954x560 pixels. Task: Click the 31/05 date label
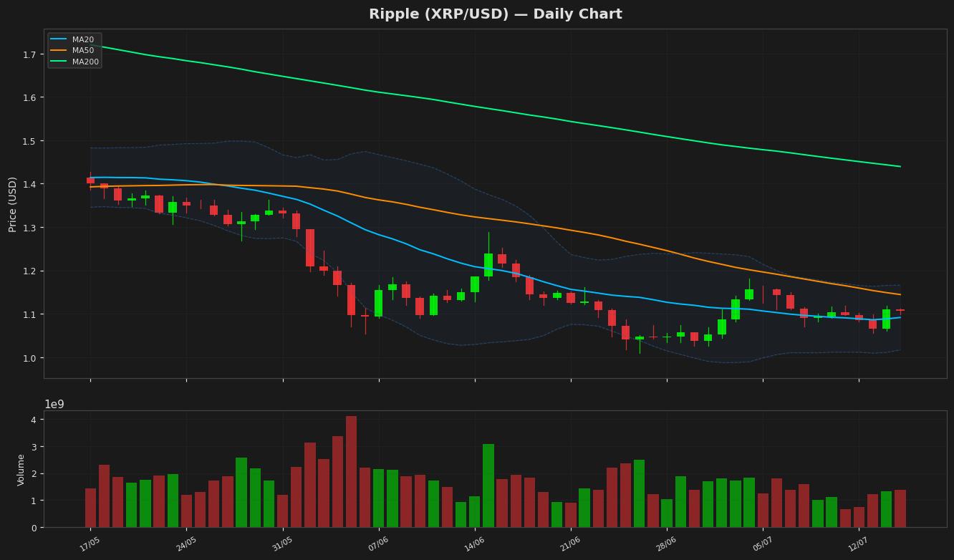pos(282,544)
